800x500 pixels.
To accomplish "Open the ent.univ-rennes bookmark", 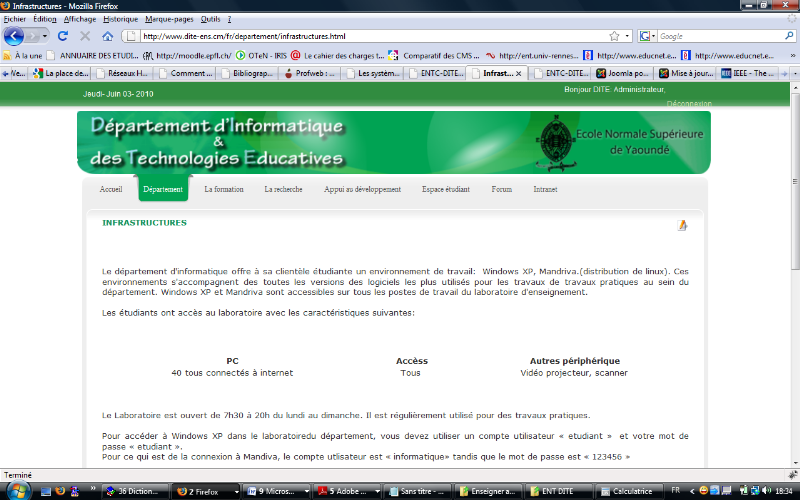I will pos(532,55).
